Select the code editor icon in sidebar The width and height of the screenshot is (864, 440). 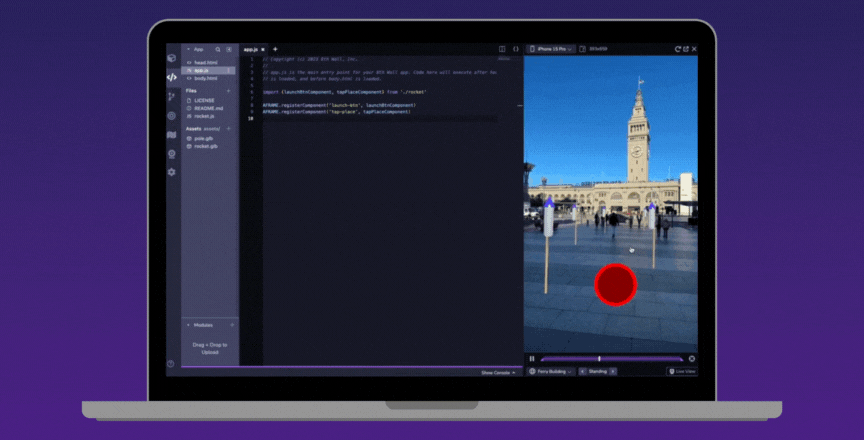[172, 78]
